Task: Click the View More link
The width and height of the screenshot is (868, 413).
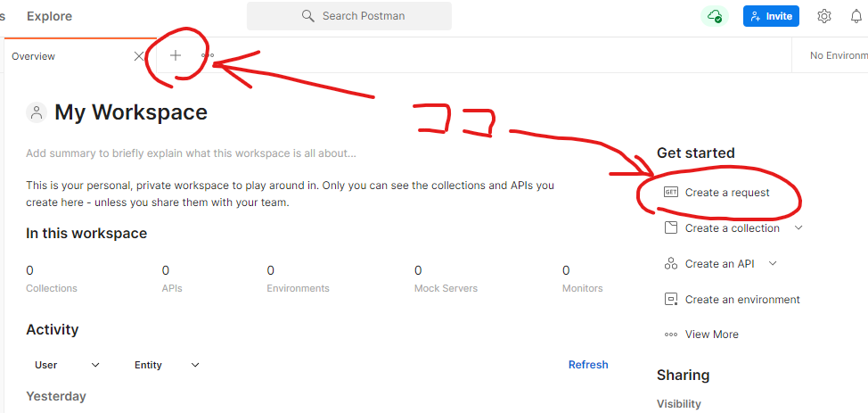Action: (712, 335)
